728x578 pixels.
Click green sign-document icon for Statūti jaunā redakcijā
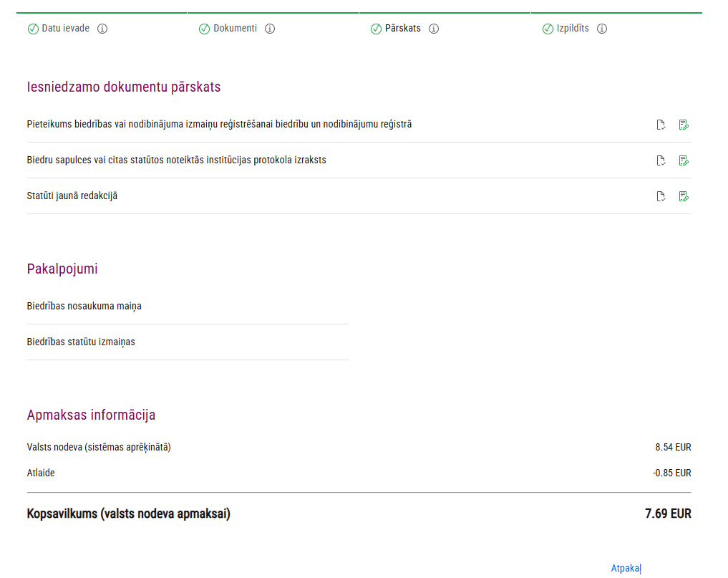pos(684,196)
